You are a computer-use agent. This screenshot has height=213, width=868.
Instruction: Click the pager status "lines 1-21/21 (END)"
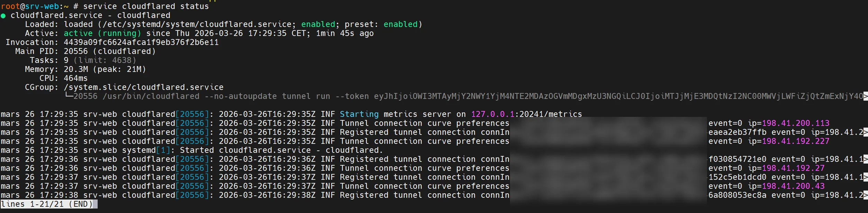tap(47, 204)
